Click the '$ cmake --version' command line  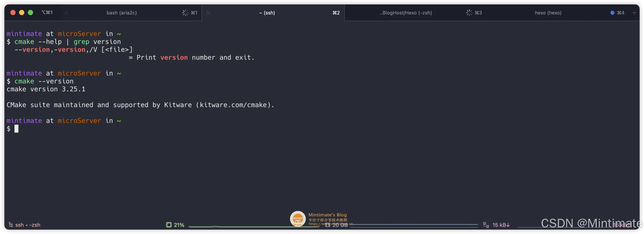tap(40, 81)
